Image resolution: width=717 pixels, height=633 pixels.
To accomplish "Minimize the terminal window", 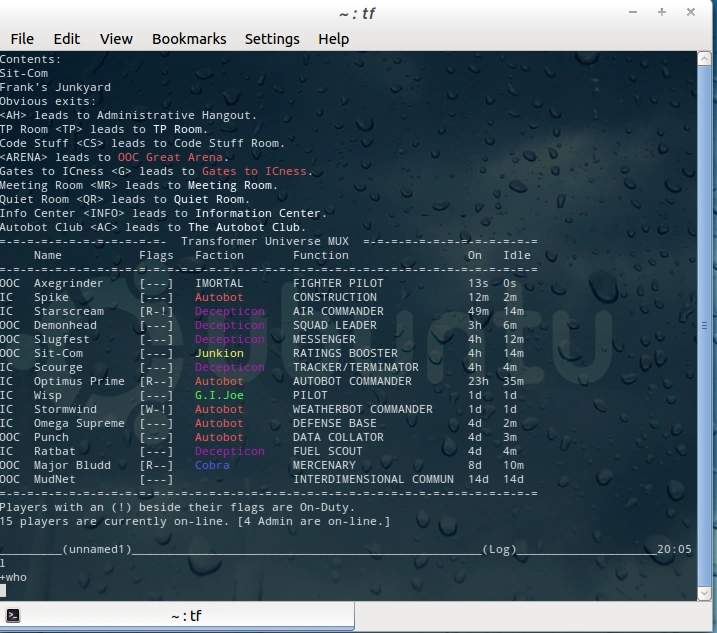I will (x=633, y=12).
